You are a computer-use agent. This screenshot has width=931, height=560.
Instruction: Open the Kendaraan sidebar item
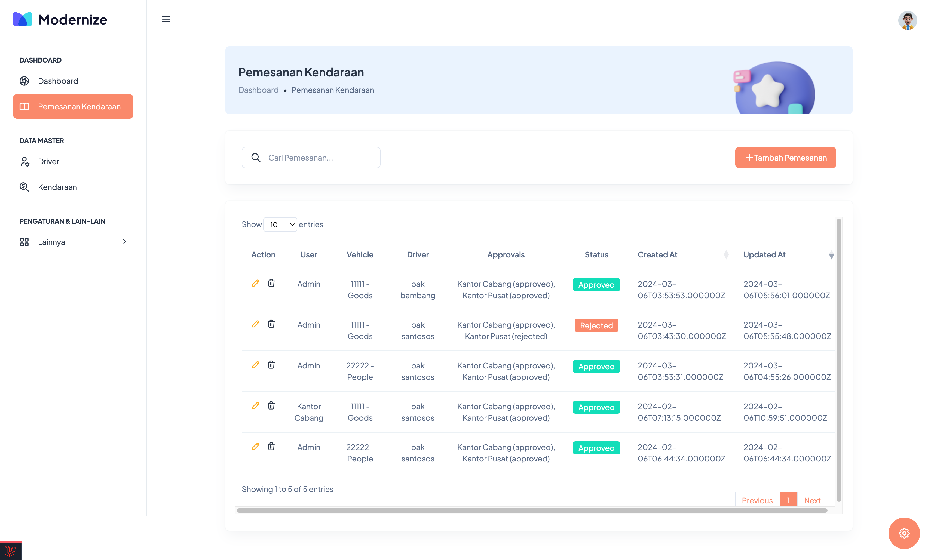[x=57, y=187]
